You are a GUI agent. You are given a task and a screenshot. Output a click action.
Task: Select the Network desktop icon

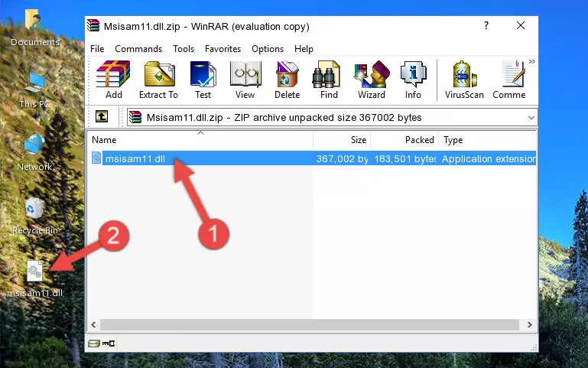pos(34,153)
